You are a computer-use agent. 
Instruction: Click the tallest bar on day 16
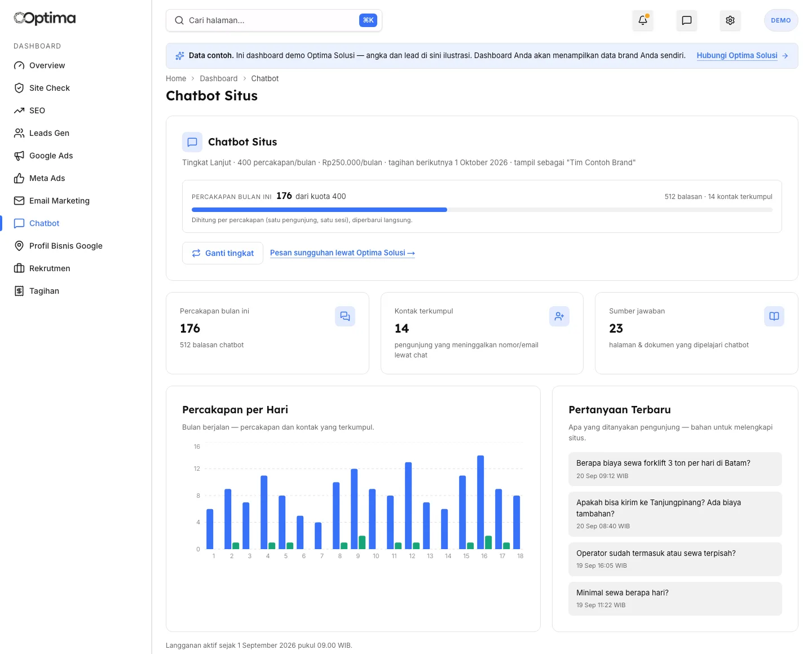(480, 502)
